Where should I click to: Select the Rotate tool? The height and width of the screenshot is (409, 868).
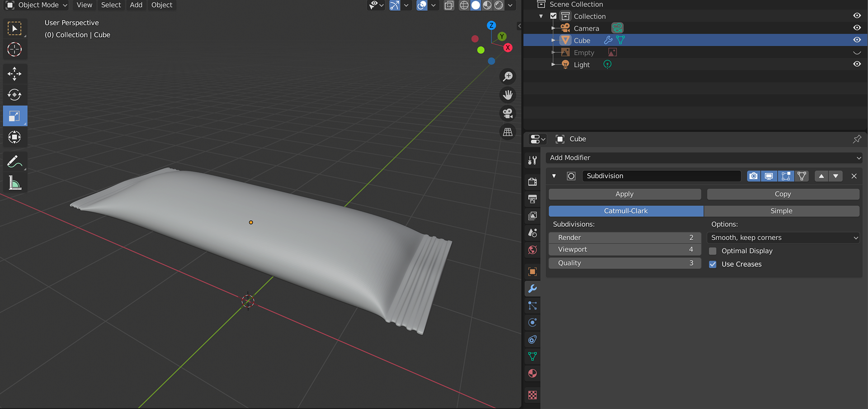coord(15,95)
